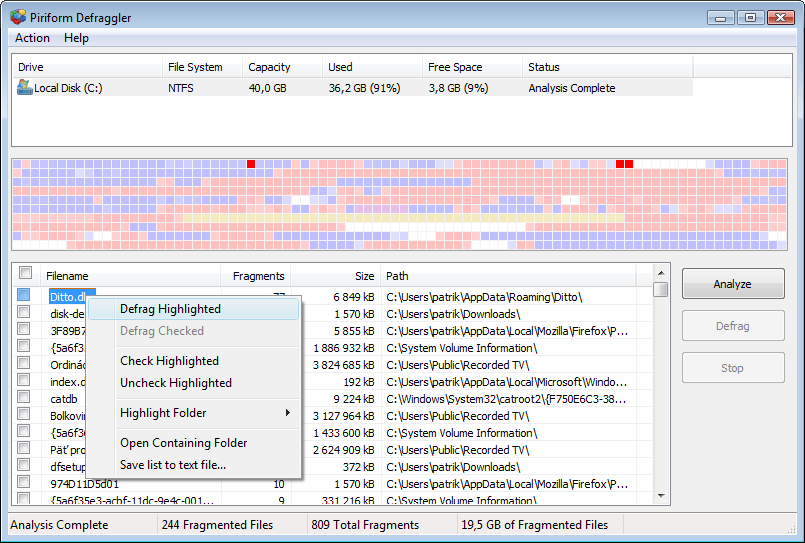Check the box for Ditto file row
805x543 pixels.
coord(24,295)
